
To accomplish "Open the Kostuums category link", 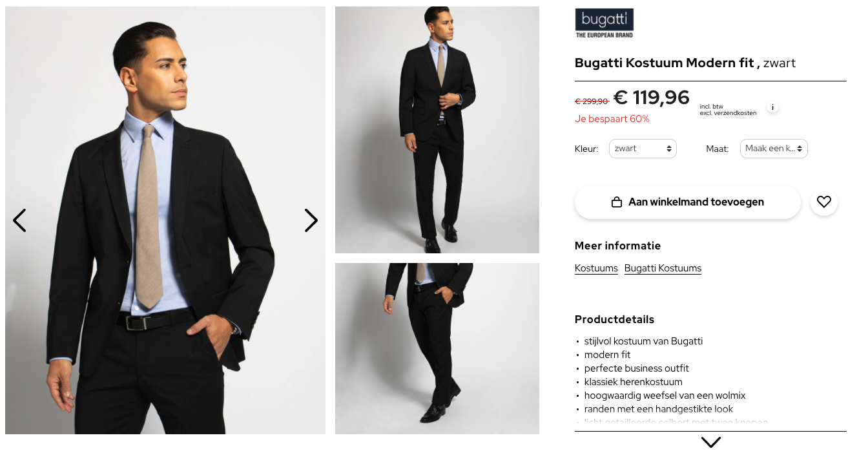I will click(x=596, y=268).
